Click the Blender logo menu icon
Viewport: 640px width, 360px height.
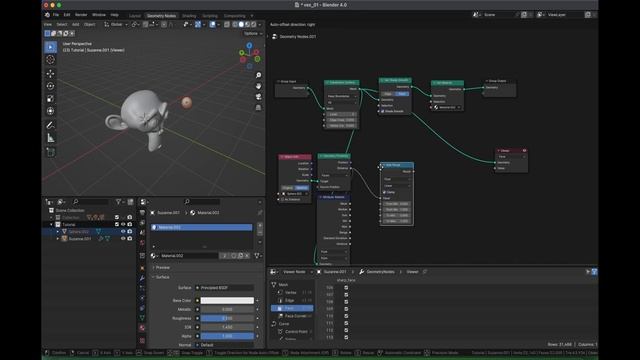coord(47,15)
